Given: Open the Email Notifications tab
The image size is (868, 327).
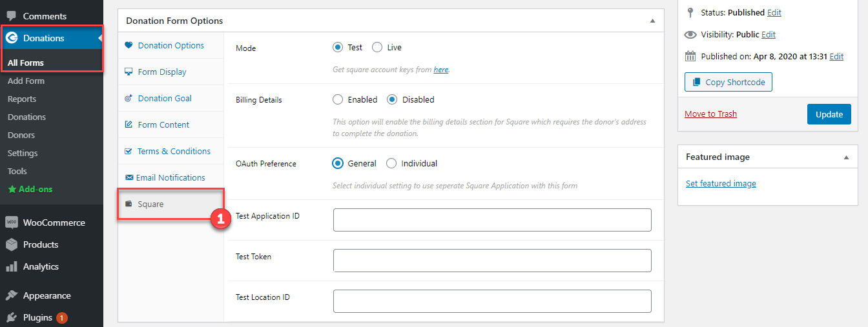Looking at the screenshot, I should [x=171, y=177].
